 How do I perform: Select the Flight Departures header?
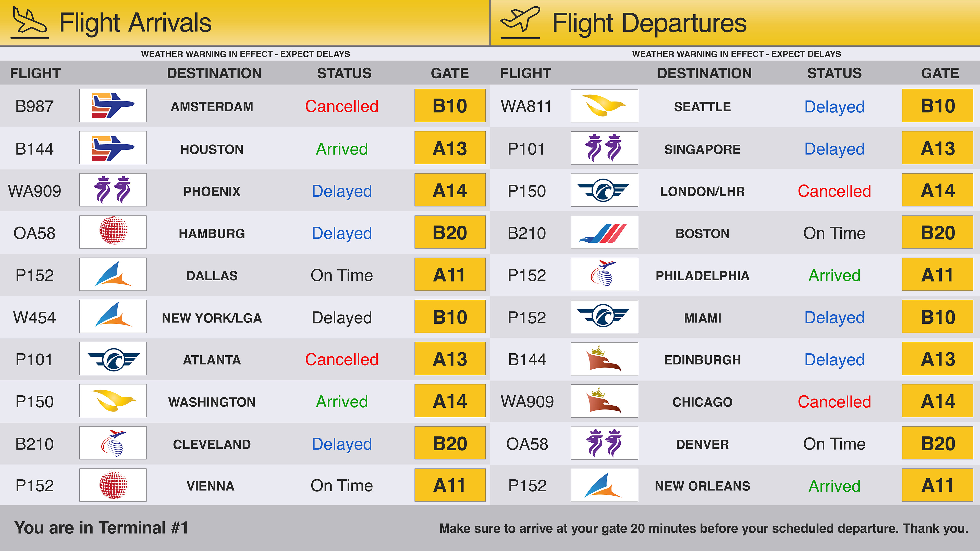pyautogui.click(x=649, y=23)
